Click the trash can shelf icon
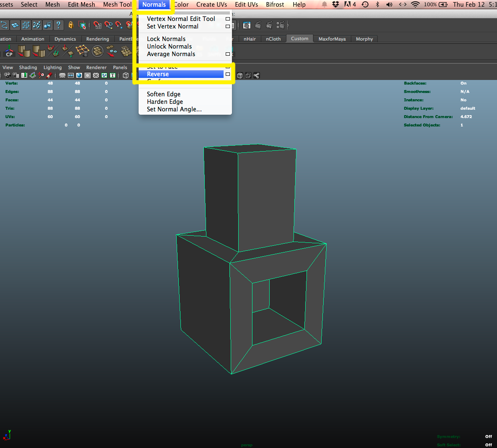 pyautogui.click(x=83, y=51)
